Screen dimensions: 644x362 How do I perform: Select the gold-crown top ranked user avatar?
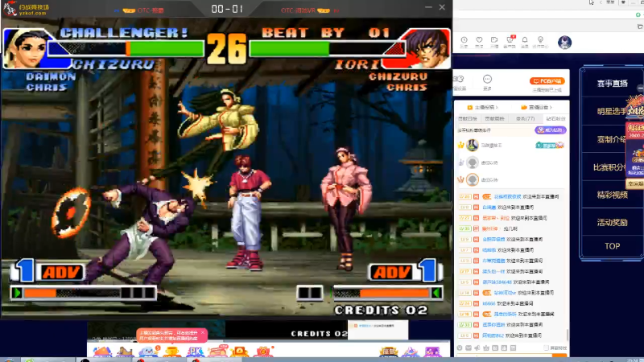point(473,145)
